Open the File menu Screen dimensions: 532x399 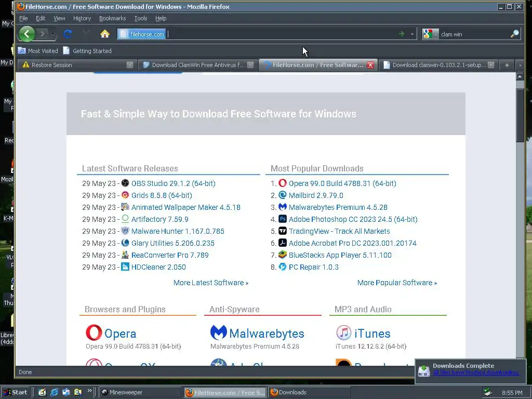pos(23,18)
